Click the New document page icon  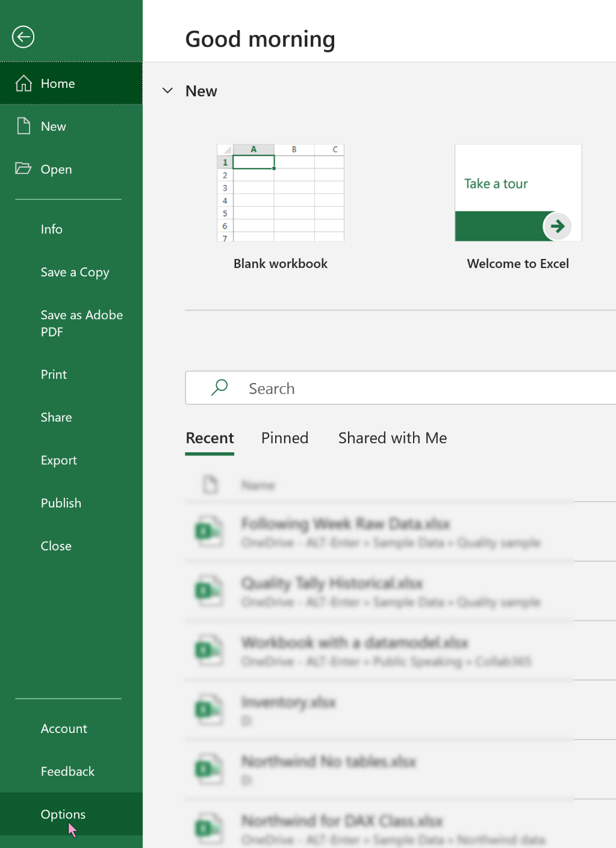pos(23,126)
